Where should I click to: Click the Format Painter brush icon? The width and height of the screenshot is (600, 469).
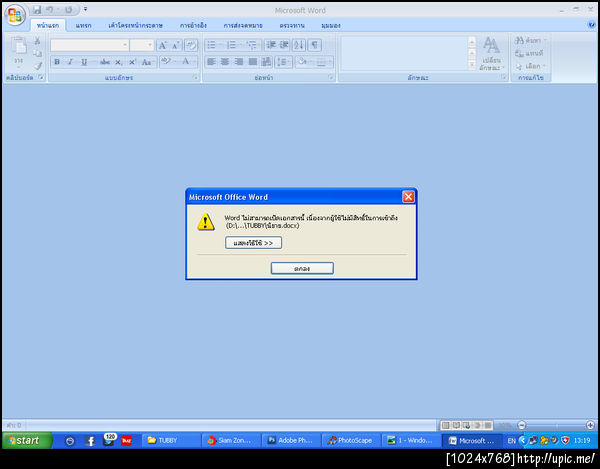click(38, 66)
